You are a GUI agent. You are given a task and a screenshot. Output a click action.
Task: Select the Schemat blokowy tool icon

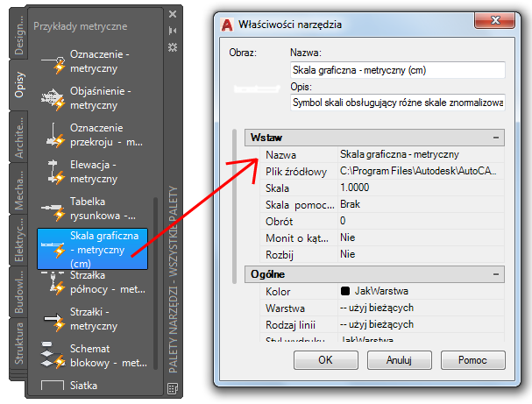(x=53, y=356)
